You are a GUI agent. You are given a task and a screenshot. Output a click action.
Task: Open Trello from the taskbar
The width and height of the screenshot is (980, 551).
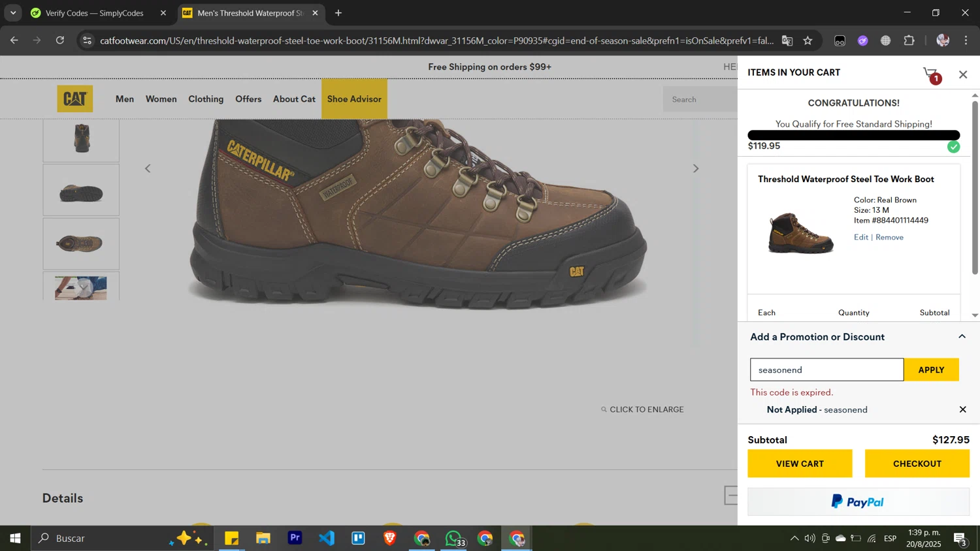point(358,539)
